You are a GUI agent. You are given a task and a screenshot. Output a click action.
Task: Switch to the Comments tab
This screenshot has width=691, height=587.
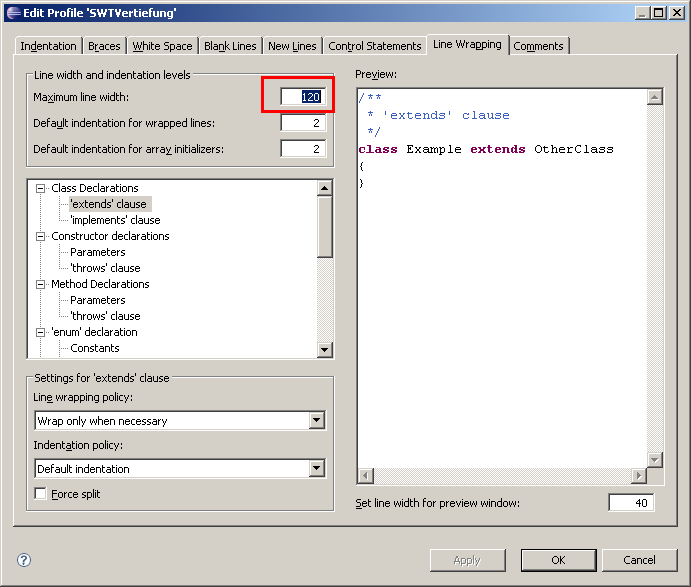coord(538,46)
